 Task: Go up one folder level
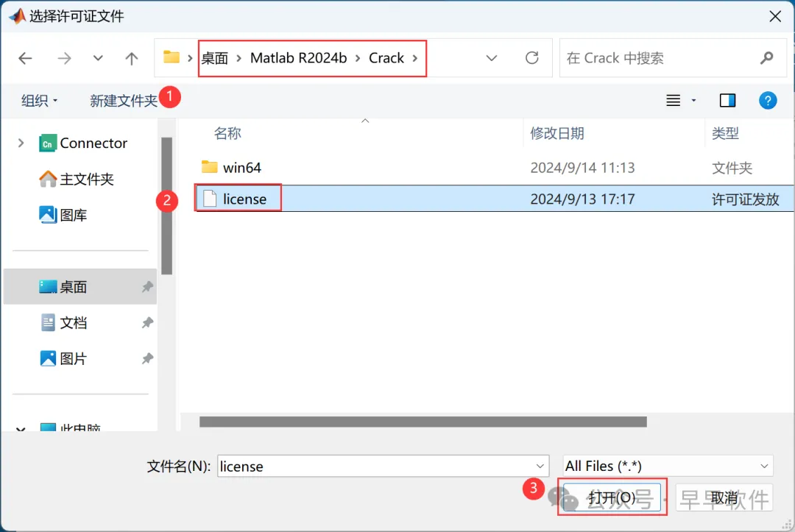coord(132,58)
